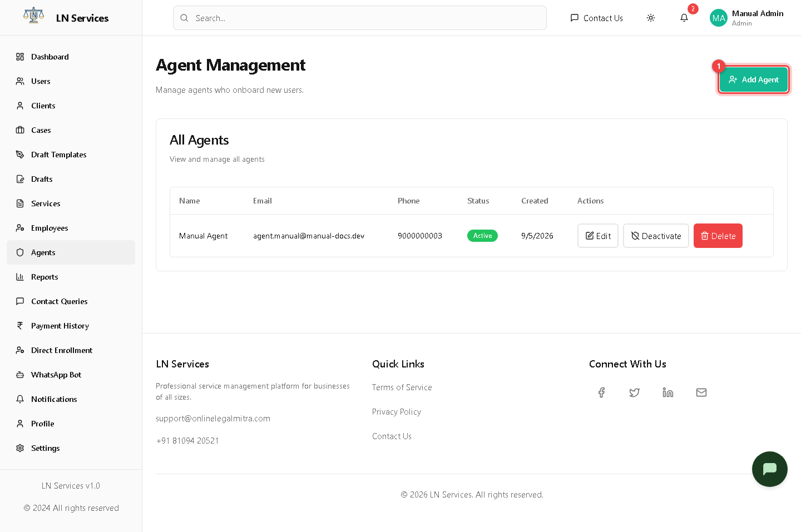This screenshot has height=532, width=801.
Task: Toggle the light/dark theme sun icon
Action: coord(651,18)
